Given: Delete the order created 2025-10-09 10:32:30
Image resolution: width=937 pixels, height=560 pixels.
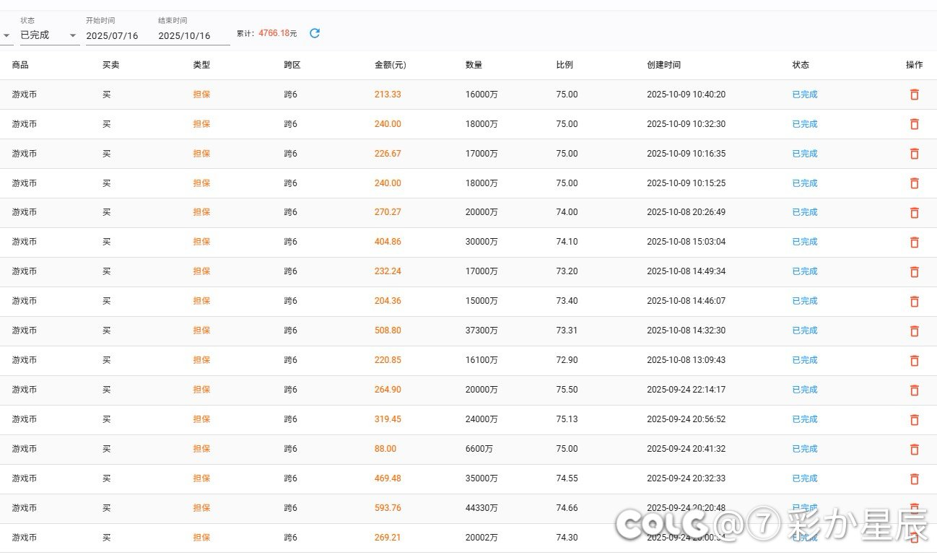Looking at the screenshot, I should (914, 124).
